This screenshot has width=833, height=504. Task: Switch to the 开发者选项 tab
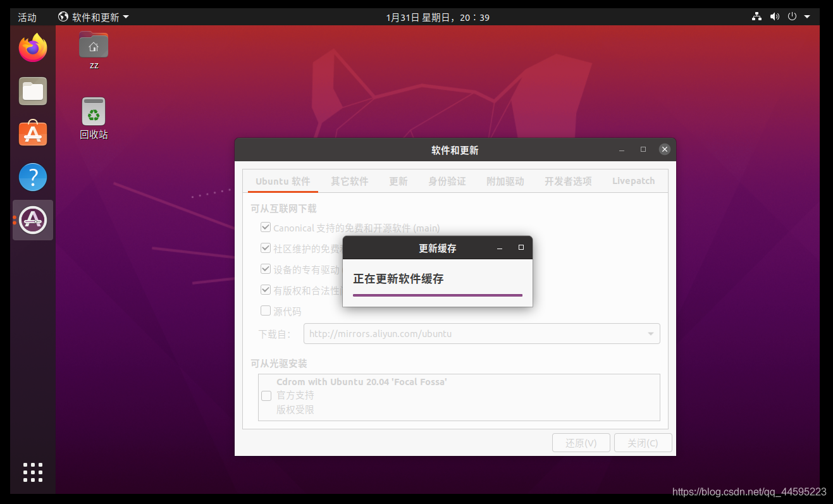(568, 181)
